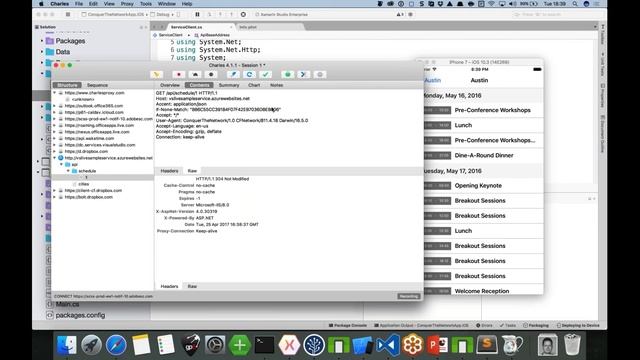Open Visual Studio Code from the Dock
This screenshot has height=360, width=640.
388,345
